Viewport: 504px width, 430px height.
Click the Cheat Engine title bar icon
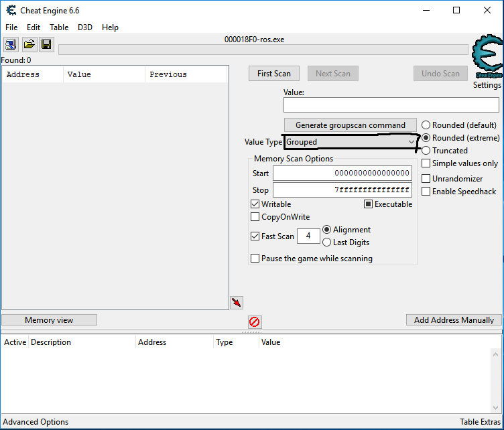tap(11, 11)
